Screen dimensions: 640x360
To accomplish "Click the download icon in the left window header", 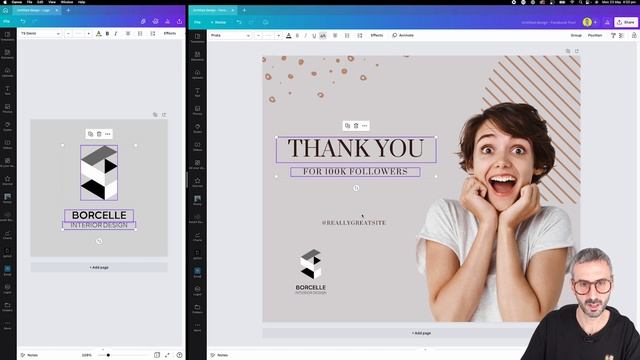I will pyautogui.click(x=167, y=21).
